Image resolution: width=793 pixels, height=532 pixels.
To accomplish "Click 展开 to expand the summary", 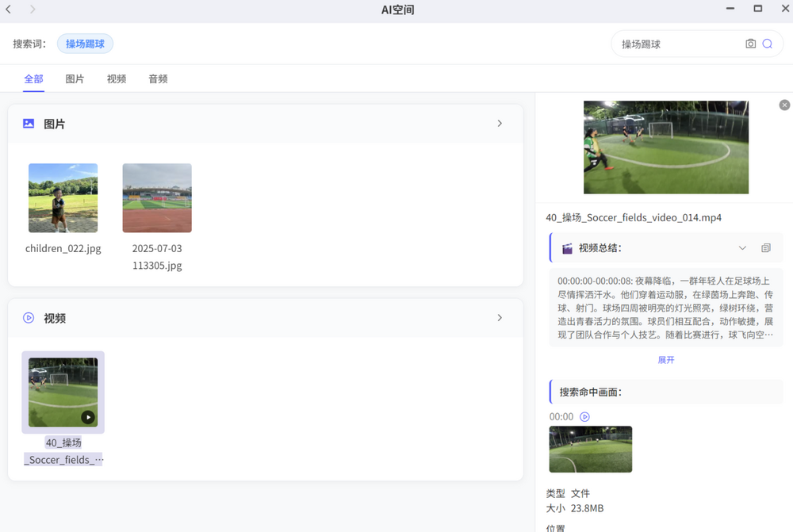I will [x=666, y=360].
